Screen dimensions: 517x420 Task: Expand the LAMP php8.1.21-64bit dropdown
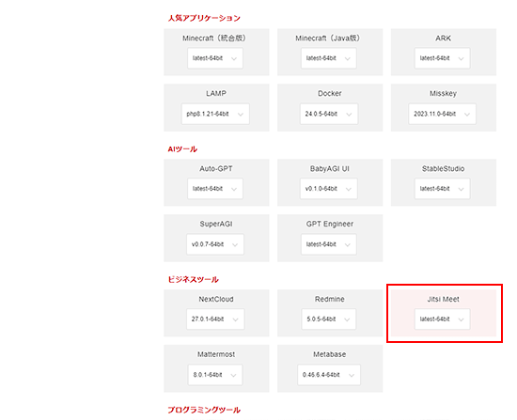[x=215, y=114]
